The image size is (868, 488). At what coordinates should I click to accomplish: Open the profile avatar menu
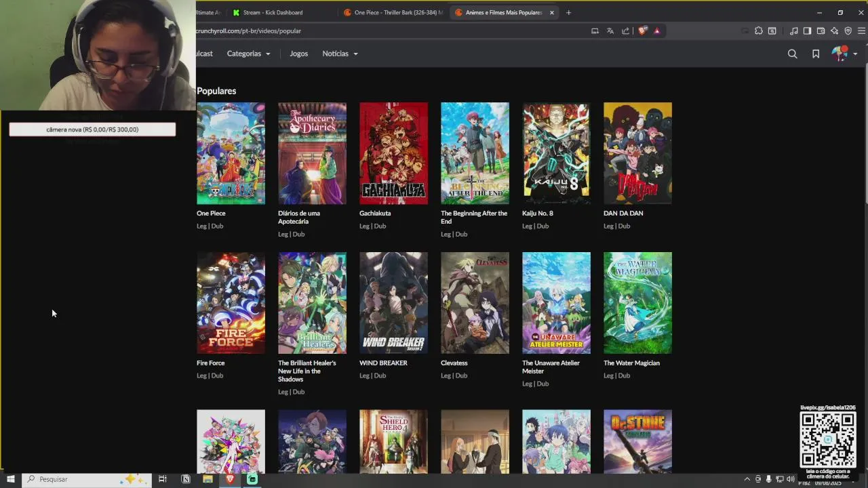[840, 54]
